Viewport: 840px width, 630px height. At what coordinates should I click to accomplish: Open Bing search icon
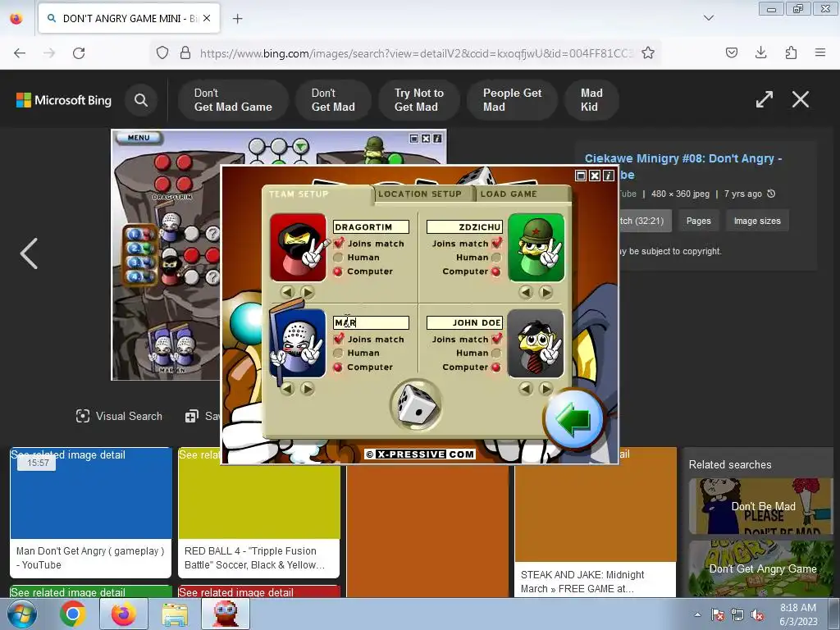141,100
